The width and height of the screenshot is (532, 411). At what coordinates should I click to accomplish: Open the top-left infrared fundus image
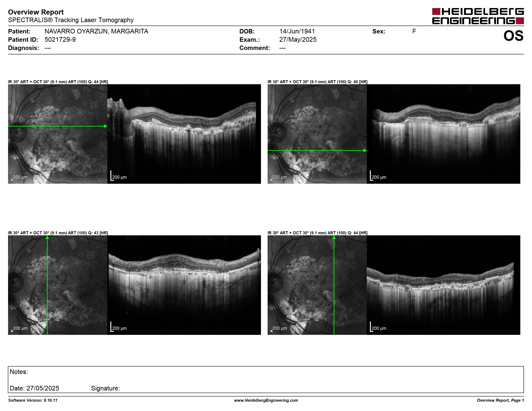[58, 134]
